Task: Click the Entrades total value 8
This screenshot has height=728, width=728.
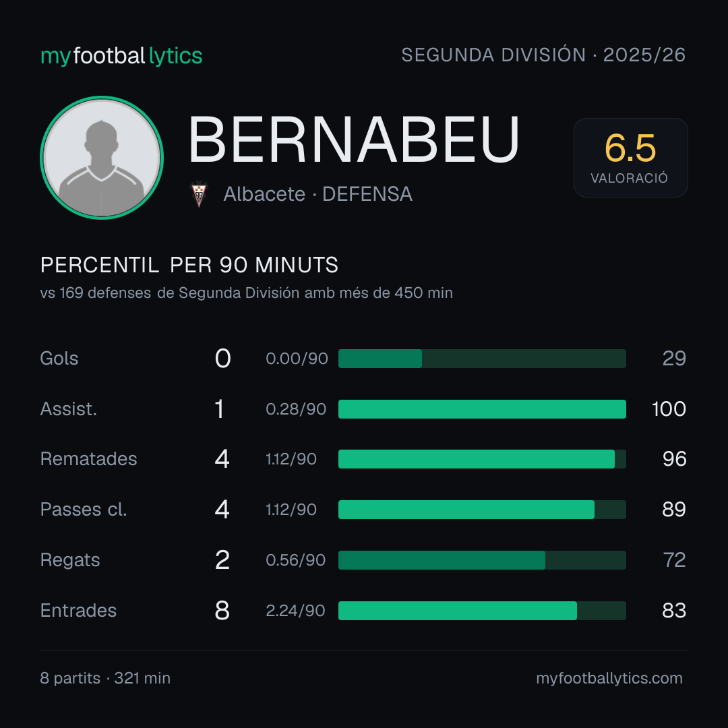Action: [222, 611]
